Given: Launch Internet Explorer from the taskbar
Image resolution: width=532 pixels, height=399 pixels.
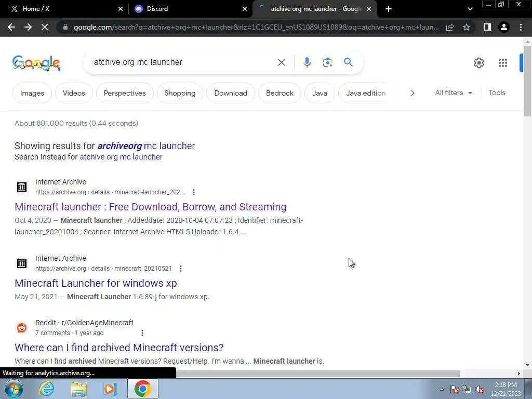Looking at the screenshot, I should click(46, 389).
